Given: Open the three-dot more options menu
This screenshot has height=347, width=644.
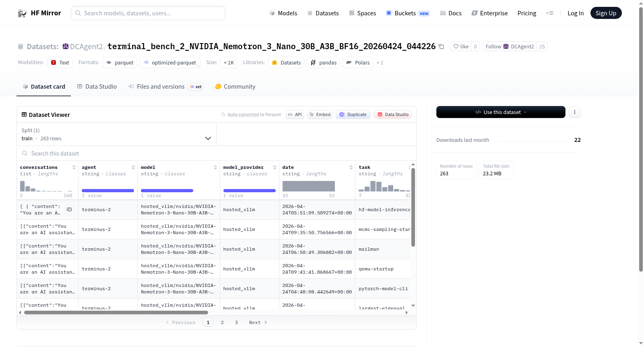Looking at the screenshot, I should tap(575, 112).
